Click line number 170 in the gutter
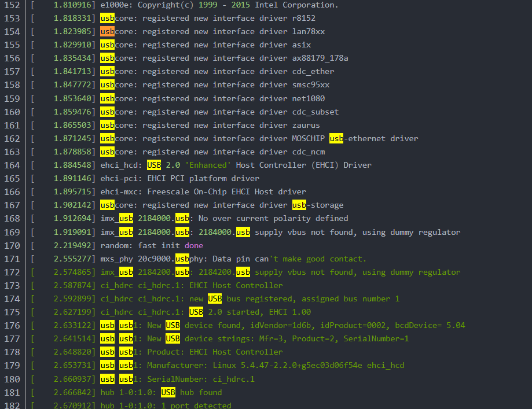Screen dimensions: 532x409 point(12,245)
